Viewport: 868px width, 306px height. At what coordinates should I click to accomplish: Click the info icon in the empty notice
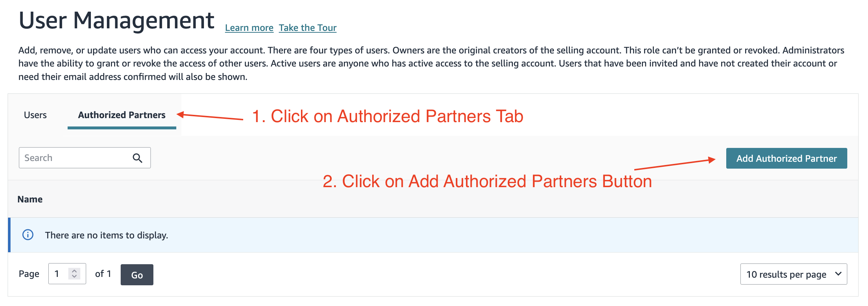coord(28,235)
